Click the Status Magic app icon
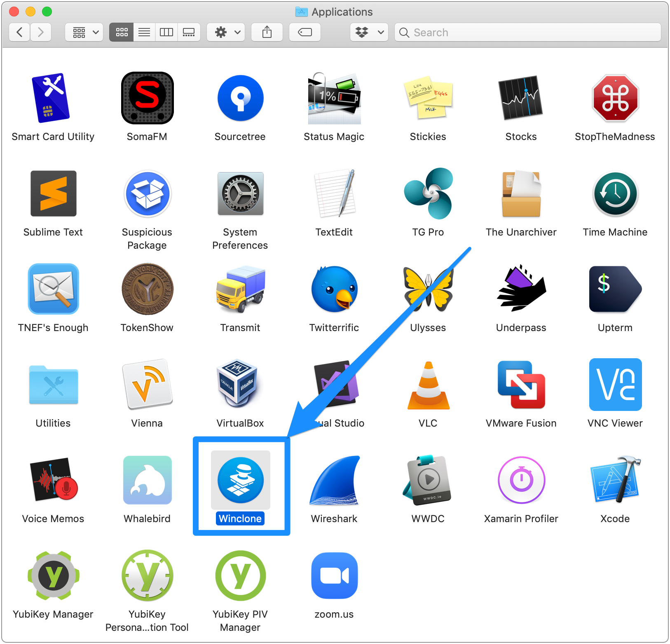 334,98
